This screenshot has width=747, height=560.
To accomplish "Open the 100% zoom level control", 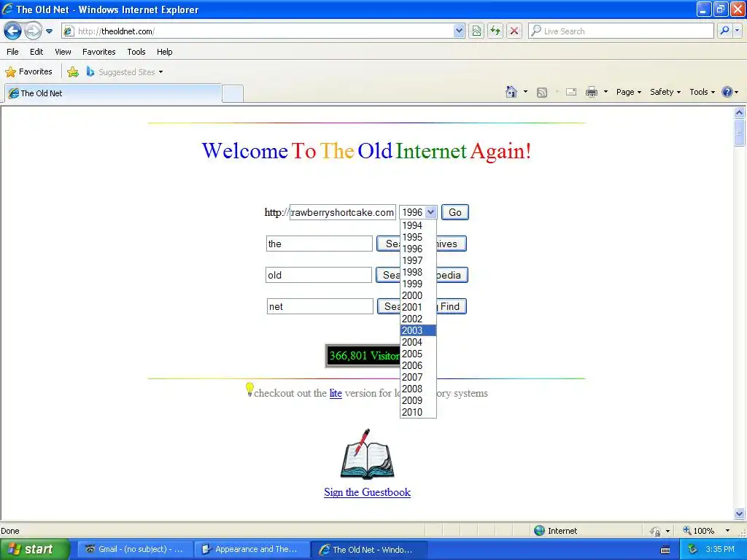I will pyautogui.click(x=706, y=531).
